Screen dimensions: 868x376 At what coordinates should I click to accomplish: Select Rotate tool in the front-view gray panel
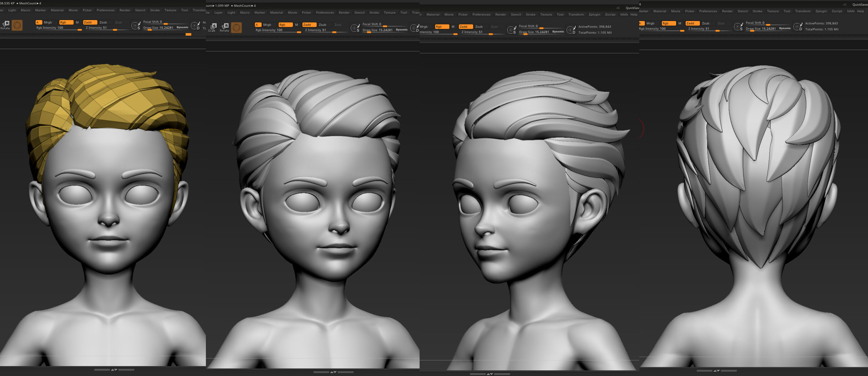(x=224, y=27)
